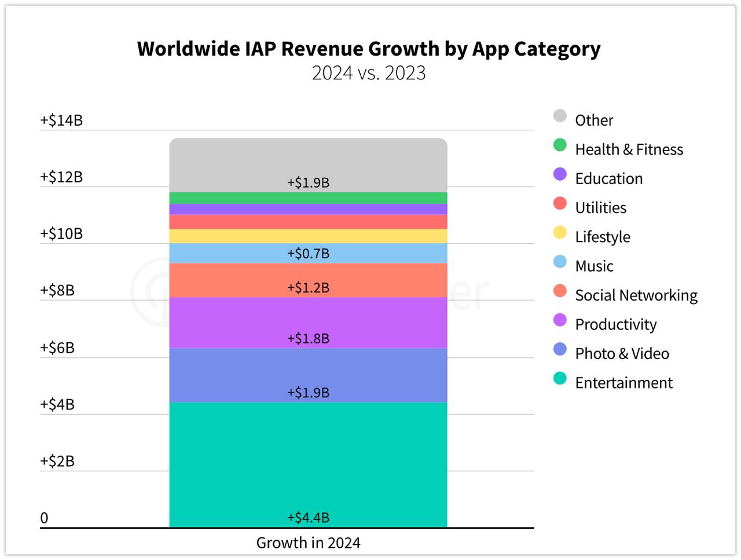Viewport: 741px width, 560px height.
Task: Select the orange Social Networking legend dot
Action: click(560, 291)
